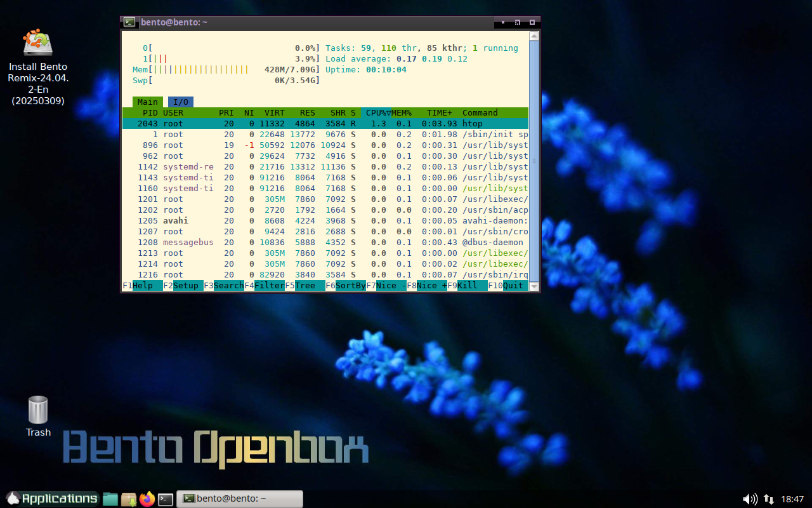This screenshot has height=508, width=812.
Task: Select the htop process row PID 2043
Action: coord(325,123)
